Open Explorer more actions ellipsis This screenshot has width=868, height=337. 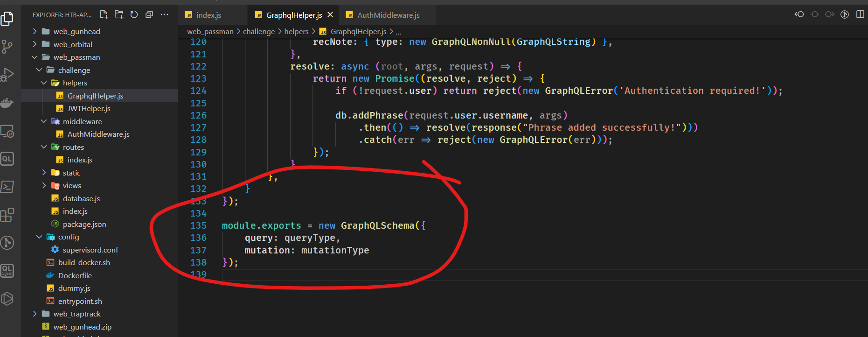(164, 15)
